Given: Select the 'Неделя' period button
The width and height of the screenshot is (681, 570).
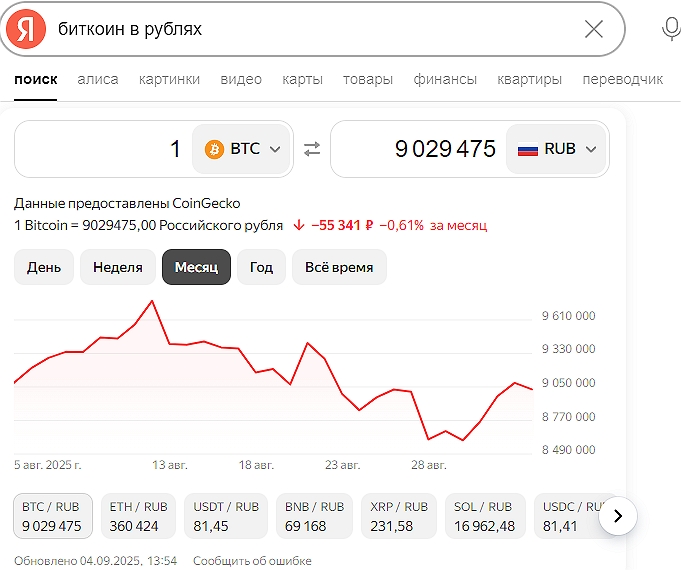Looking at the screenshot, I should (x=118, y=267).
